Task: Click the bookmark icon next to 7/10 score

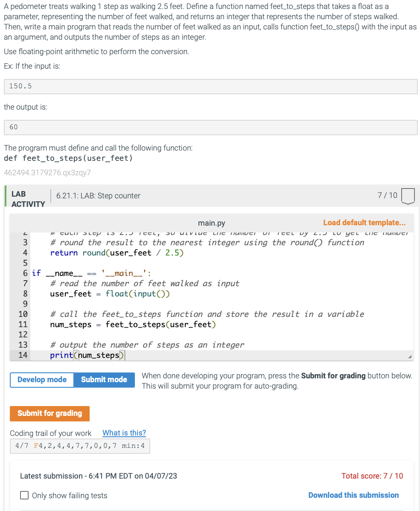Action: pyautogui.click(x=408, y=196)
